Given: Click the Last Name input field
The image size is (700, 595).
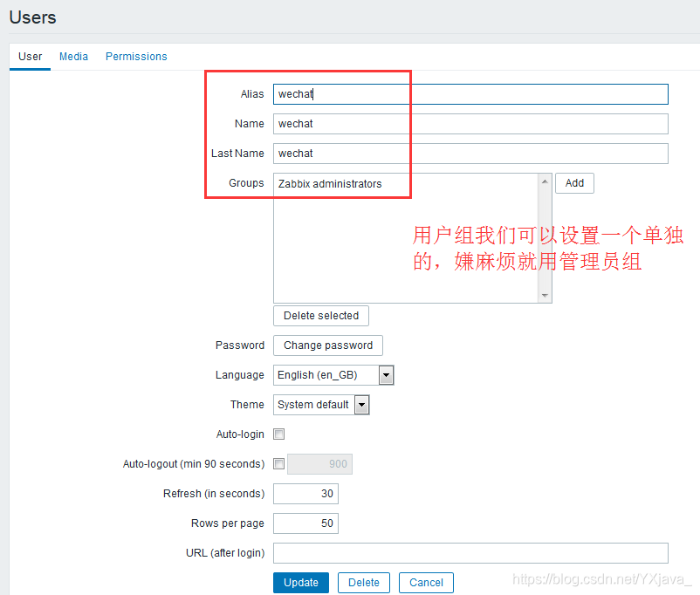Looking at the screenshot, I should click(470, 154).
